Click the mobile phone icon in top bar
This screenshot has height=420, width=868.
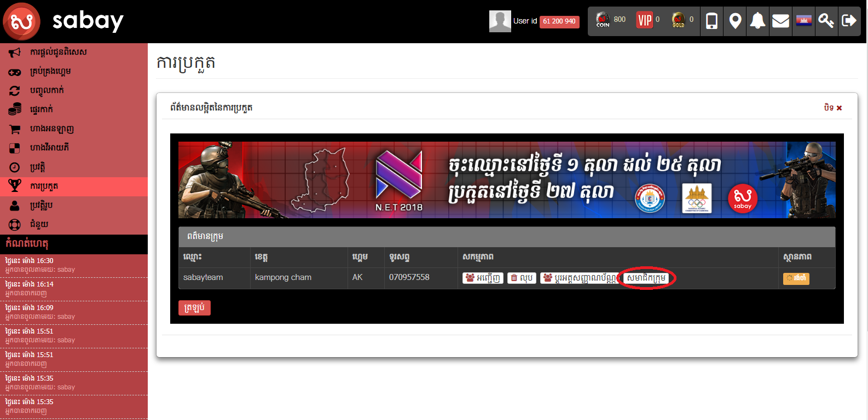tap(711, 21)
